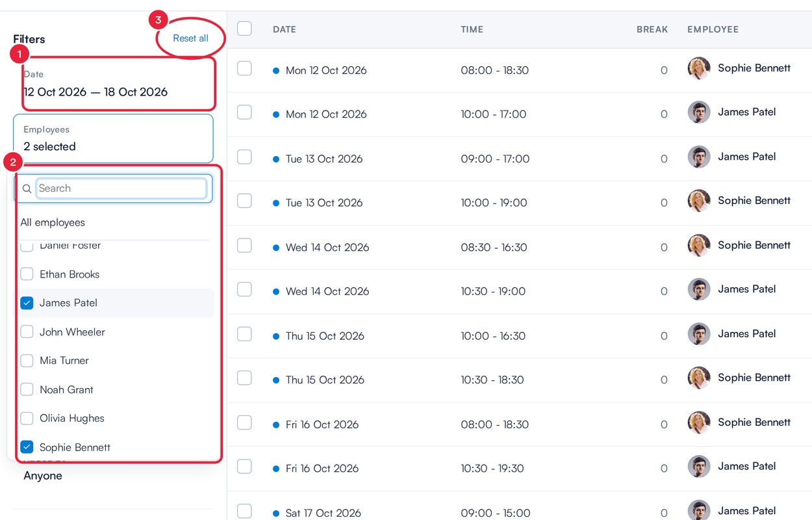The height and width of the screenshot is (520, 812).
Task: Check the row box for the 08:30 - 16:30 shift
Action: pos(244,245)
